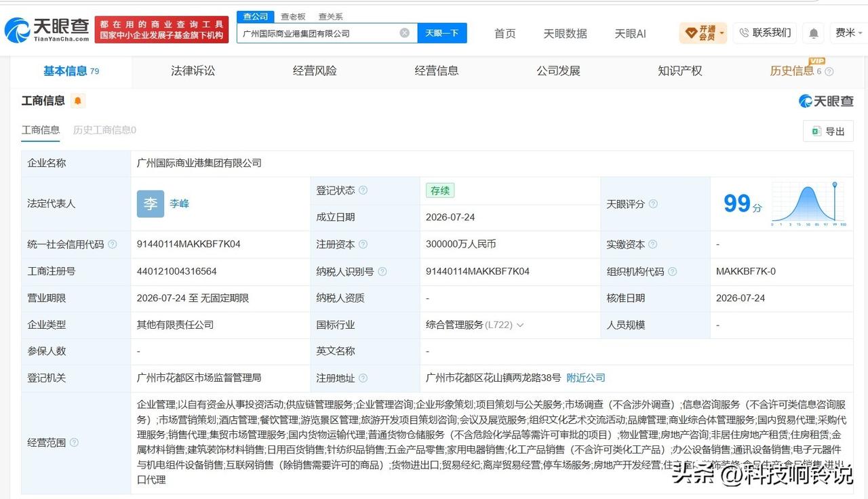The width and height of the screenshot is (868, 499).
Task: Click the 李 avatar of legal representative
Action: (x=151, y=203)
